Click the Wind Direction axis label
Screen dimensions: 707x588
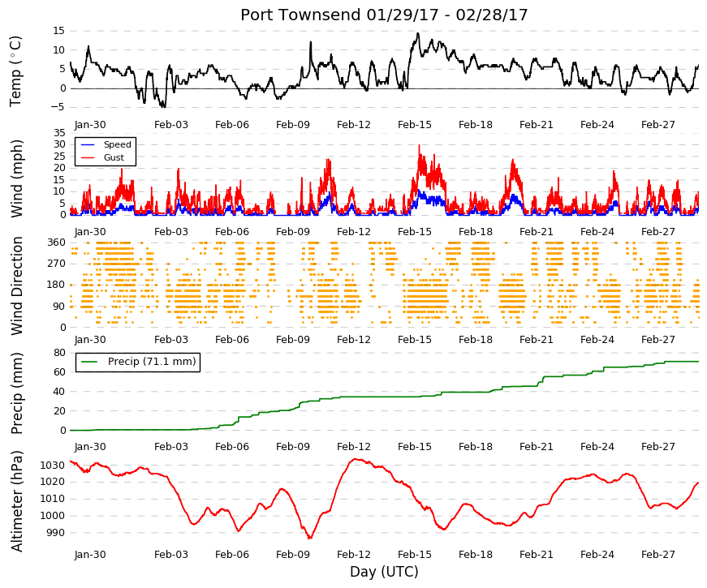pyautogui.click(x=16, y=285)
